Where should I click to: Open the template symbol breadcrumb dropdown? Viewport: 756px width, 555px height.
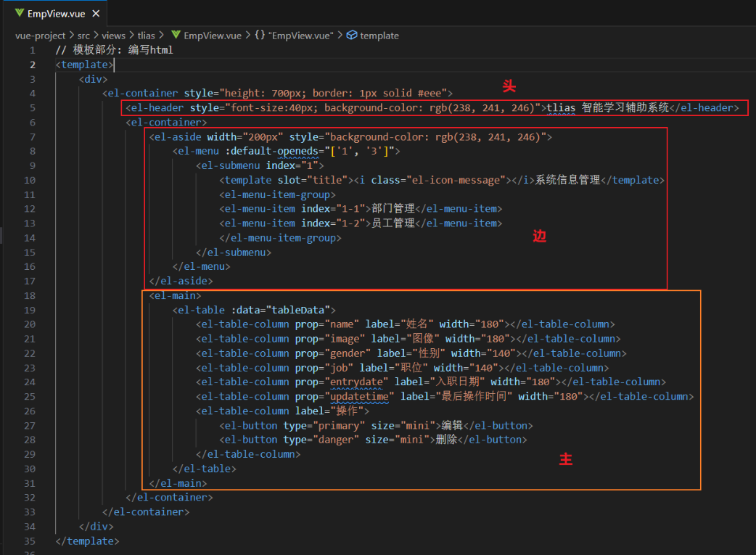click(x=378, y=35)
